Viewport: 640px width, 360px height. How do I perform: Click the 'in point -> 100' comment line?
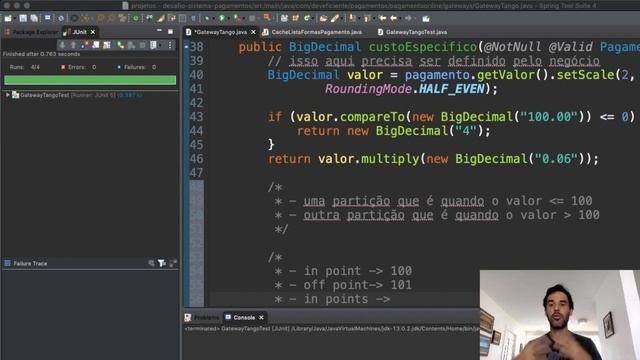click(343, 271)
